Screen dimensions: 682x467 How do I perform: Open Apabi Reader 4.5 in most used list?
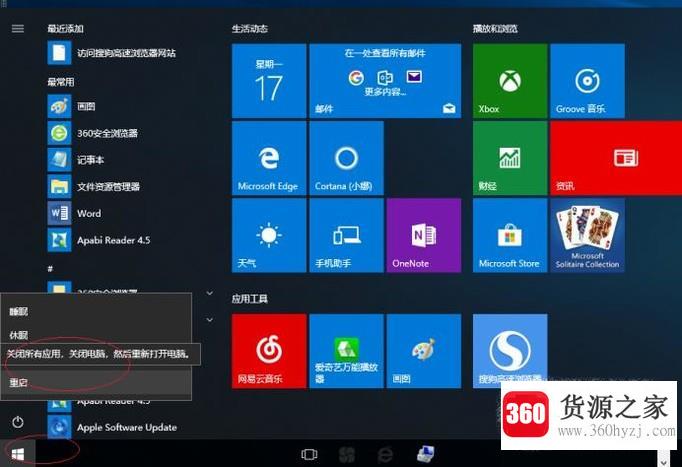pyautogui.click(x=99, y=240)
